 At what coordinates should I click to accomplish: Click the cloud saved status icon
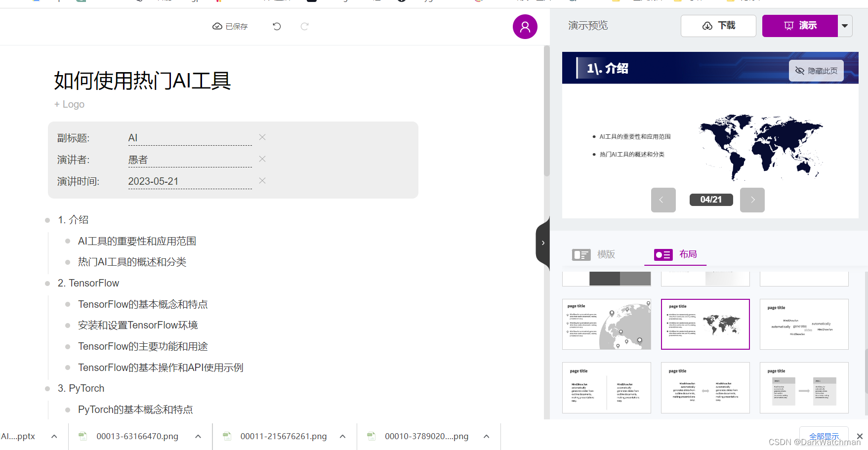point(217,26)
